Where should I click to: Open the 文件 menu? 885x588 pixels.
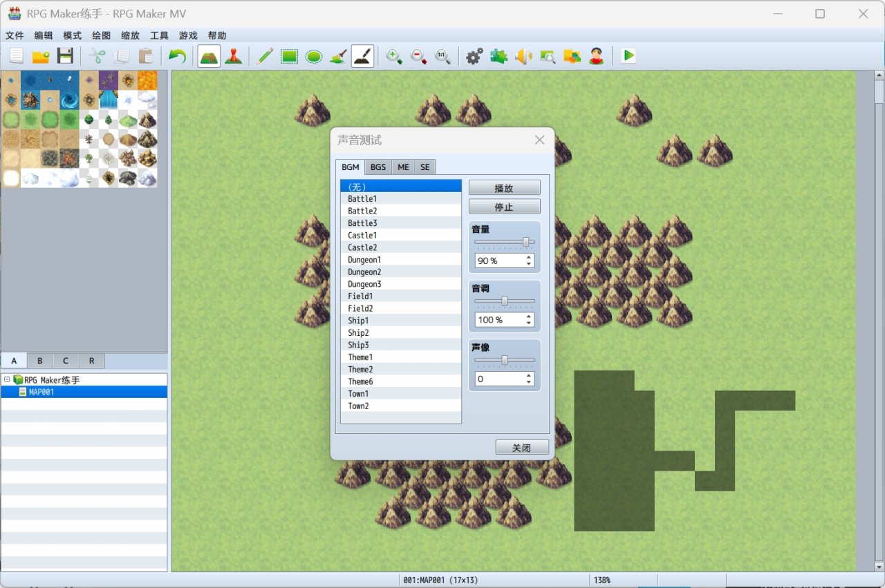pyautogui.click(x=15, y=35)
